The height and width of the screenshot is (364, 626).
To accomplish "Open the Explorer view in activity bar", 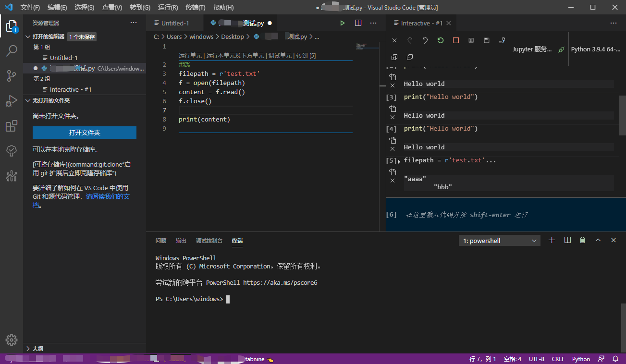I will pyautogui.click(x=12, y=26).
